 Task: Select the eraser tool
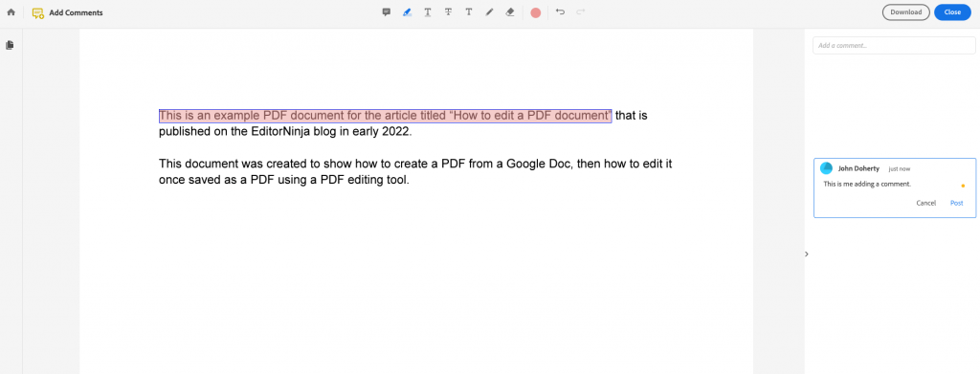[509, 11]
